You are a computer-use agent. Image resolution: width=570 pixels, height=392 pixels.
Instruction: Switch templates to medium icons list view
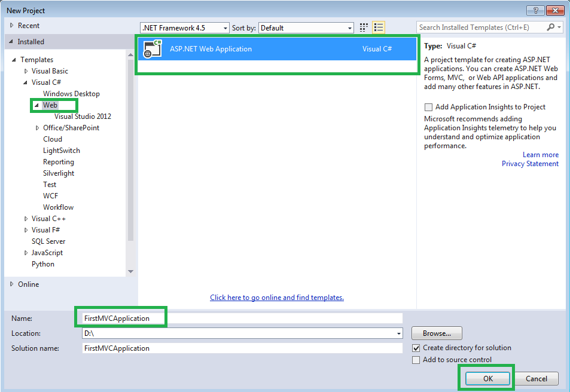click(x=379, y=27)
